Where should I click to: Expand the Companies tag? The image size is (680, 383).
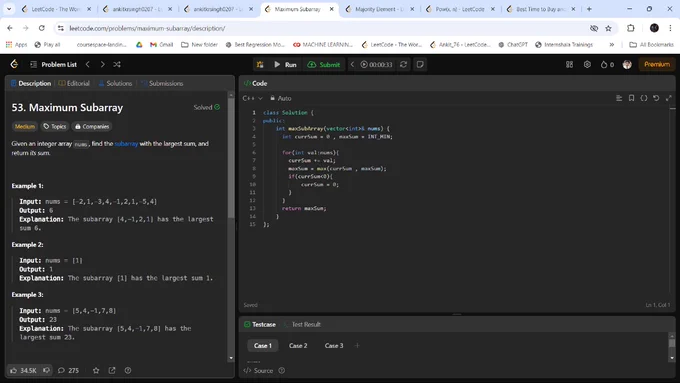(92, 127)
